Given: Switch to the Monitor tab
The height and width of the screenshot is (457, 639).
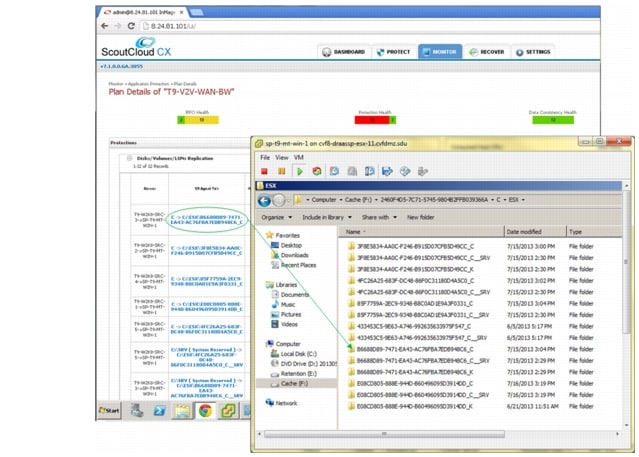Looking at the screenshot, I should tap(440, 52).
